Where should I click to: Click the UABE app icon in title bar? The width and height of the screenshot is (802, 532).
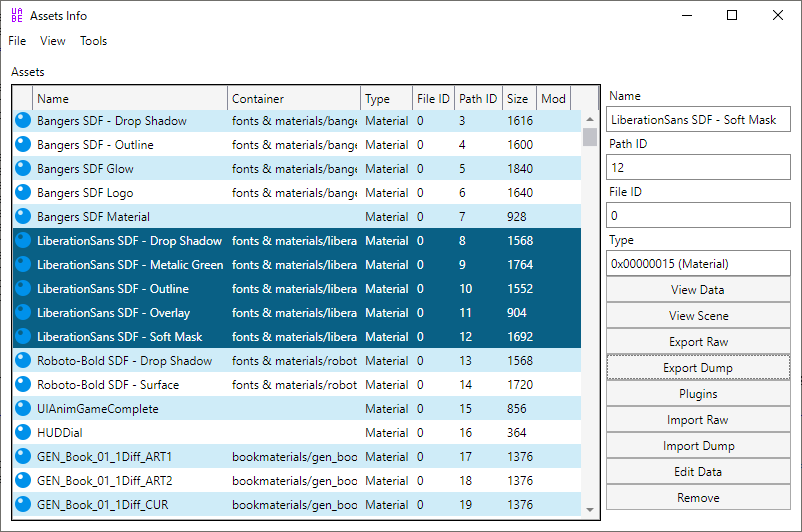click(x=17, y=15)
